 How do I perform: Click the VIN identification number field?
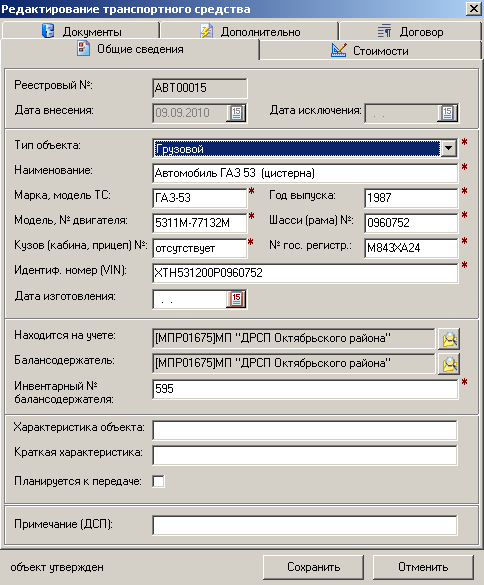tap(305, 273)
